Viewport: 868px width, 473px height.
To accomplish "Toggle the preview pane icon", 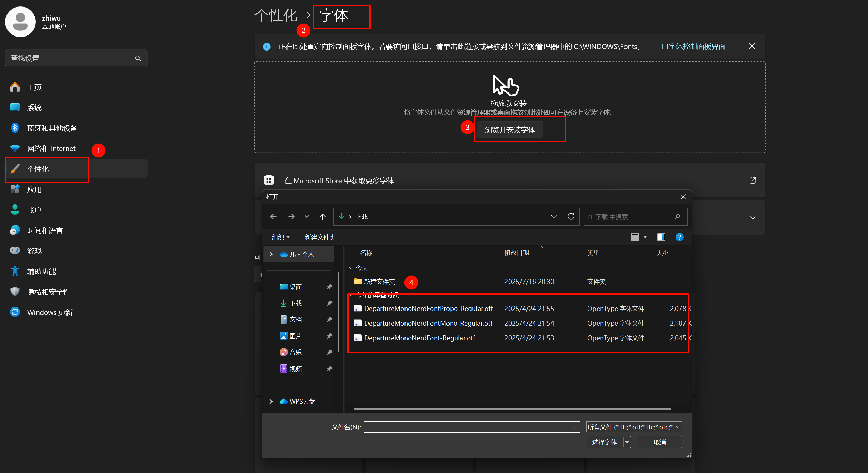I will (661, 237).
